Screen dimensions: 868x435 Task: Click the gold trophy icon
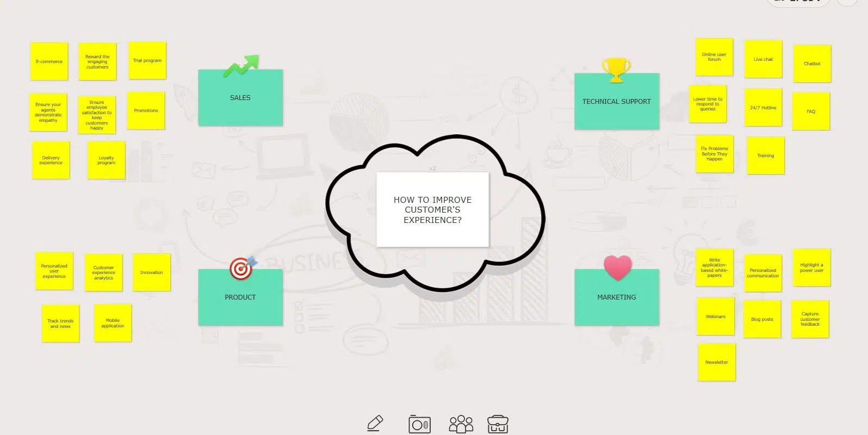pyautogui.click(x=616, y=70)
